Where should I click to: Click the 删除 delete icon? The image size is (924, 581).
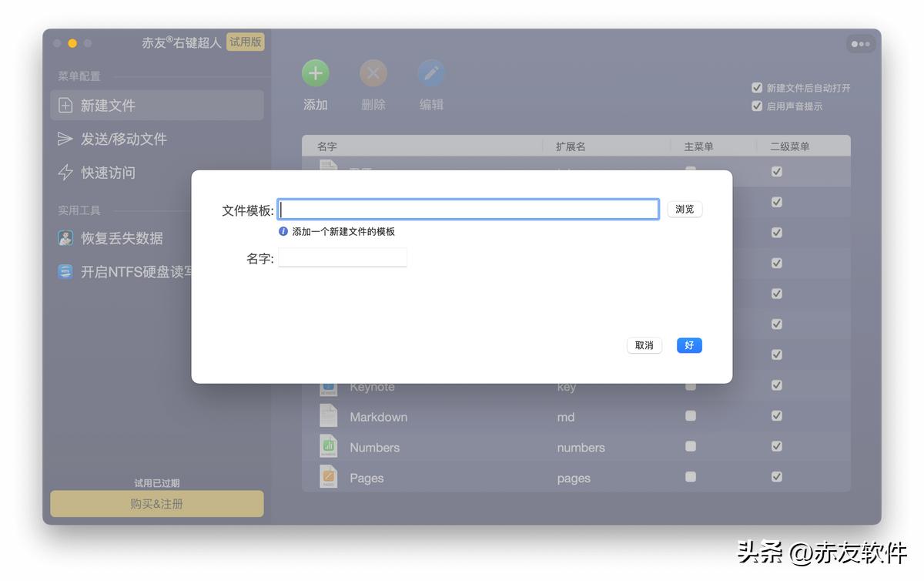coord(373,73)
